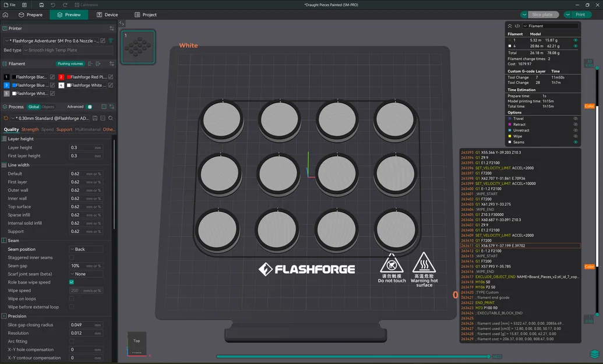Viewport: 603px width, 364px height.
Task: Hide Seams in preview
Action: [575, 142]
